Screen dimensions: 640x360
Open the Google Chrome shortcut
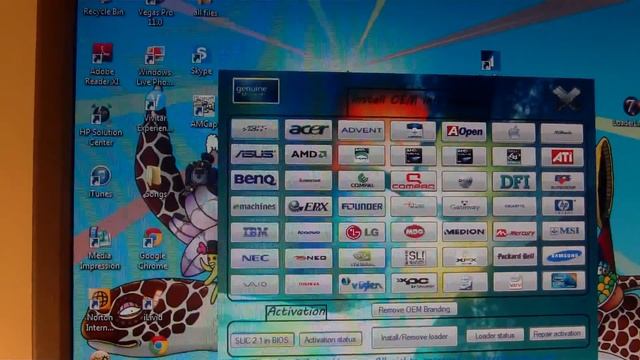[x=153, y=249]
